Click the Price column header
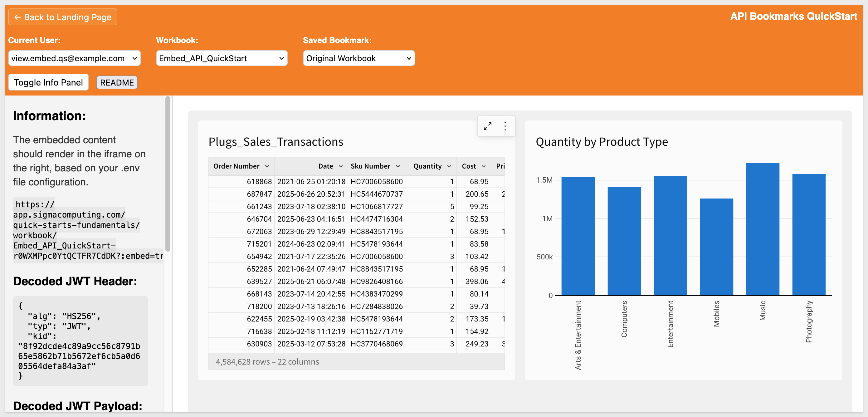The image size is (868, 417). 500,166
